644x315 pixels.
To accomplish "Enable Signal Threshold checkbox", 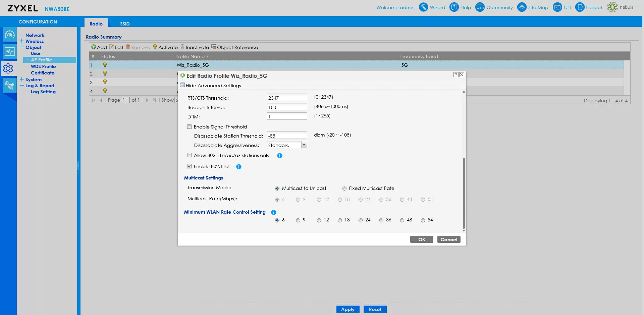I will pyautogui.click(x=190, y=127).
